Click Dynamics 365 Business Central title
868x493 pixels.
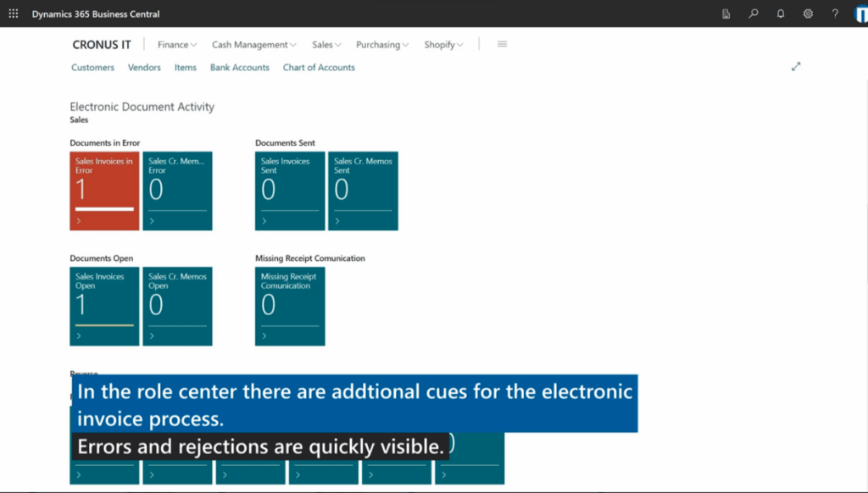click(x=96, y=14)
